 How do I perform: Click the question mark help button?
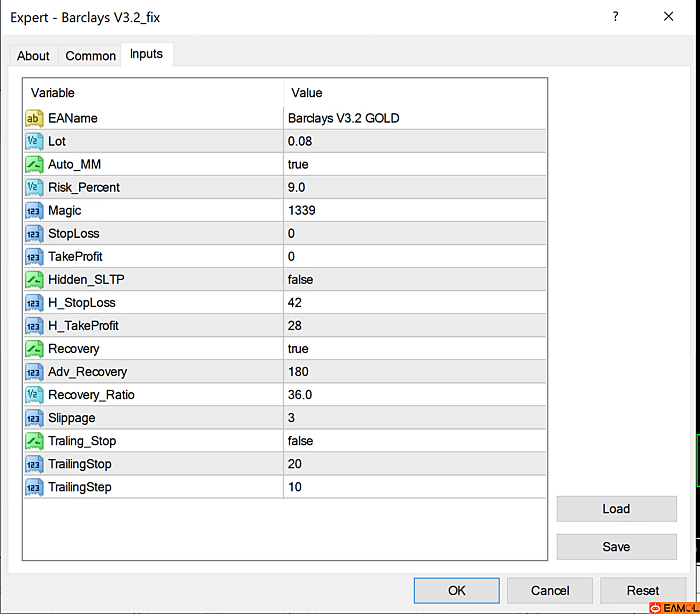coord(616,17)
